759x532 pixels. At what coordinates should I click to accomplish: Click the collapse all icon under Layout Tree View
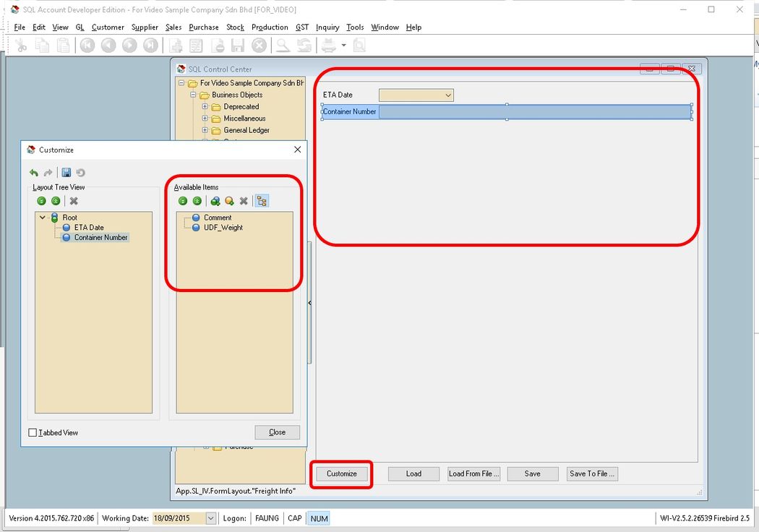56,201
